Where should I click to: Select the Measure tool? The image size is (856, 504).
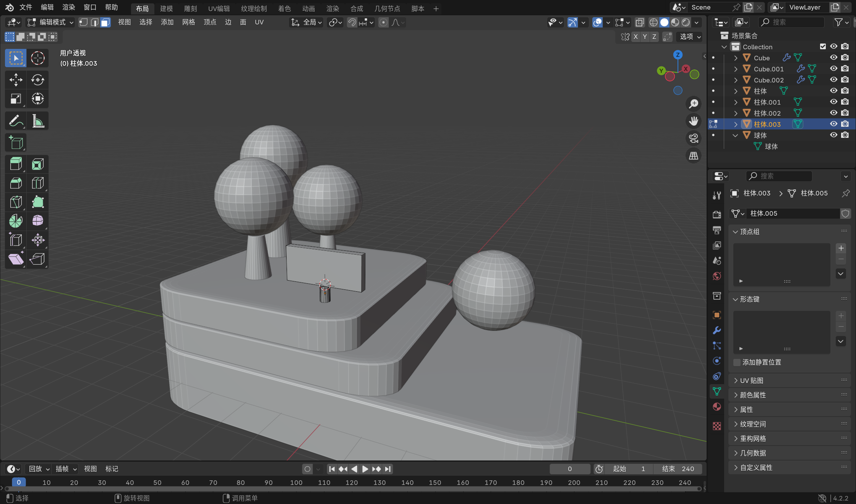click(x=37, y=121)
